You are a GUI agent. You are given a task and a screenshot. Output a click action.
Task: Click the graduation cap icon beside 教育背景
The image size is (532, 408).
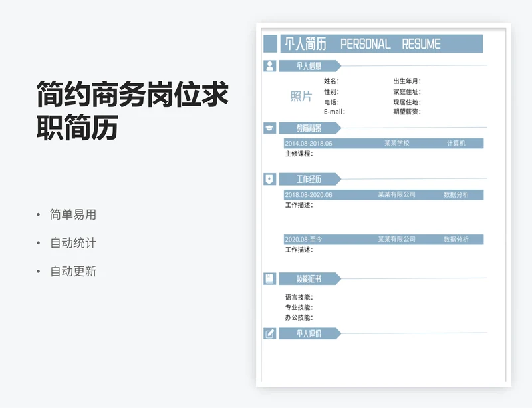tap(270, 128)
